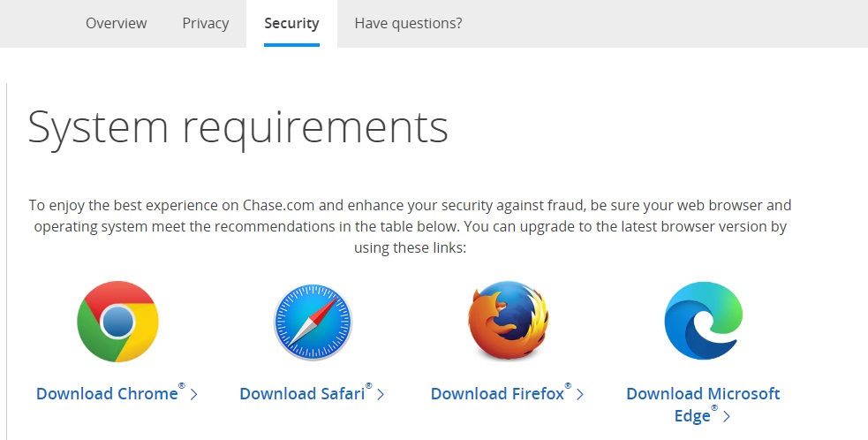Screen dimensions: 868x440
Task: Click the Firefox fox logo icon
Action: (508, 322)
